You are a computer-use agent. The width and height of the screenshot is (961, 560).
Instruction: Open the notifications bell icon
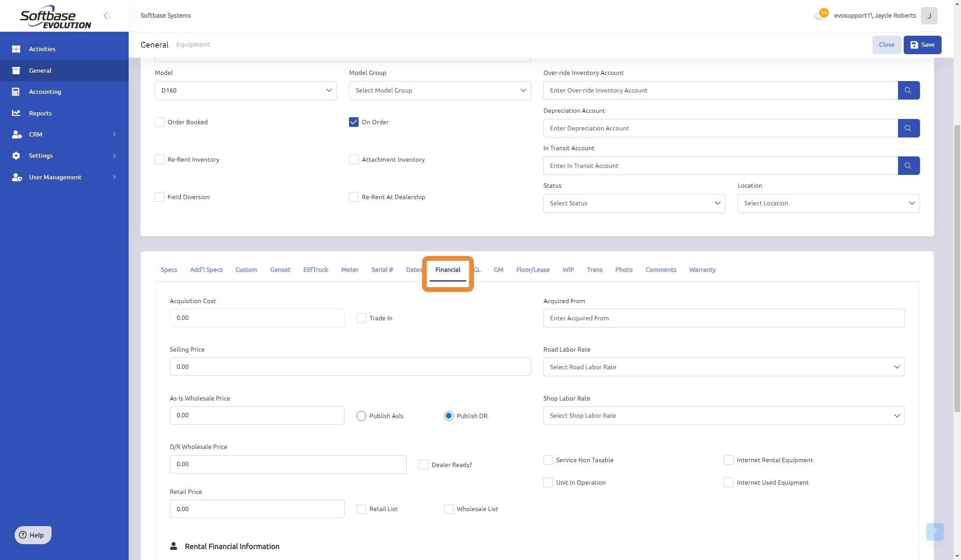point(818,16)
